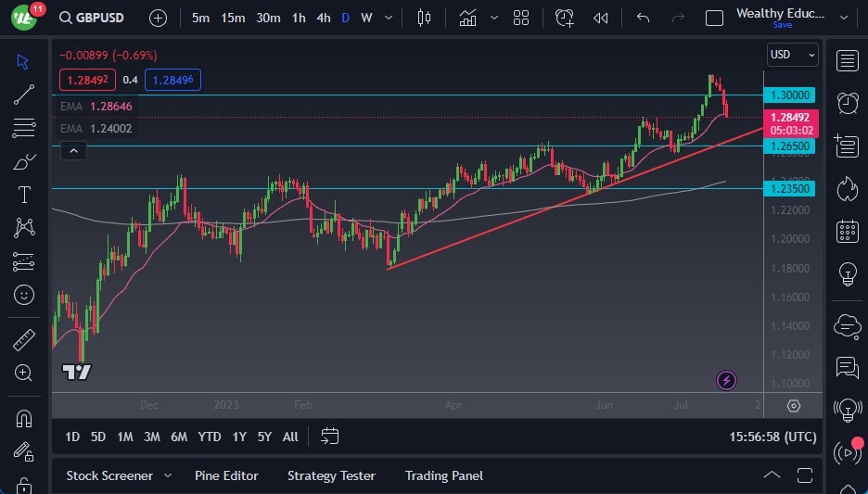This screenshot has height=494, width=868.
Task: Click the bar replay rewind icon
Action: pos(601,18)
